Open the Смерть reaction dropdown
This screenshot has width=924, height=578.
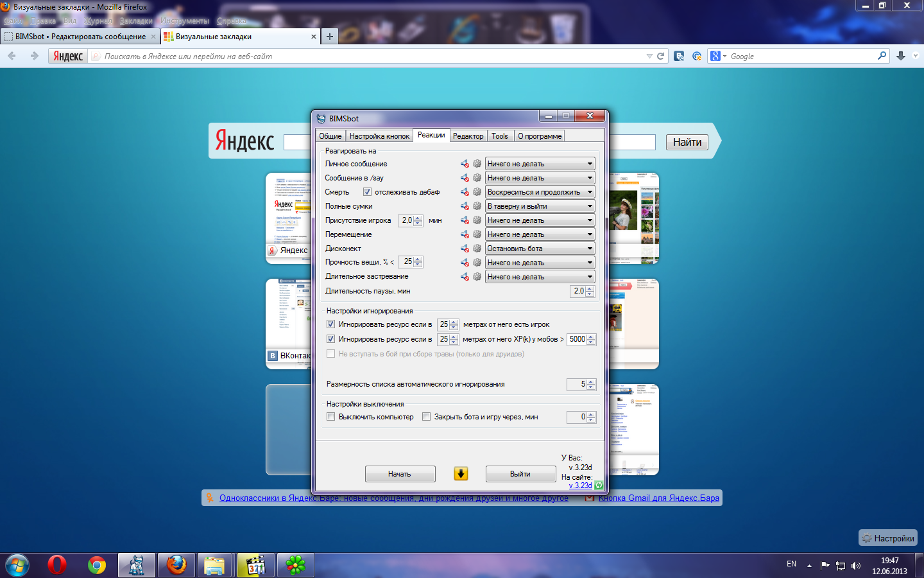tap(540, 192)
